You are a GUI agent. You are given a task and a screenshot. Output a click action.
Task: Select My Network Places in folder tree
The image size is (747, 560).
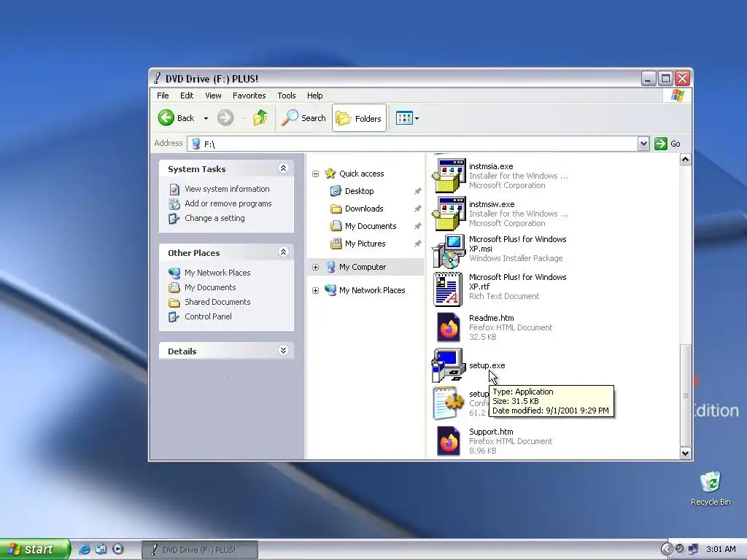(x=372, y=290)
